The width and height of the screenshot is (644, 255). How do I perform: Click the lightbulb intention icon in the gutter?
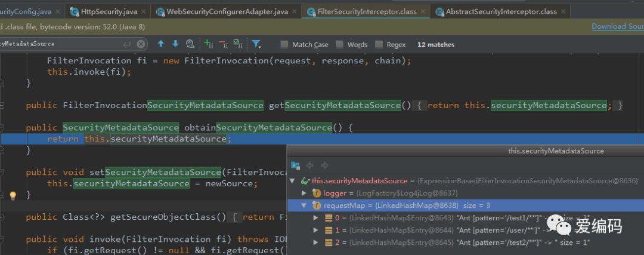[x=13, y=195]
